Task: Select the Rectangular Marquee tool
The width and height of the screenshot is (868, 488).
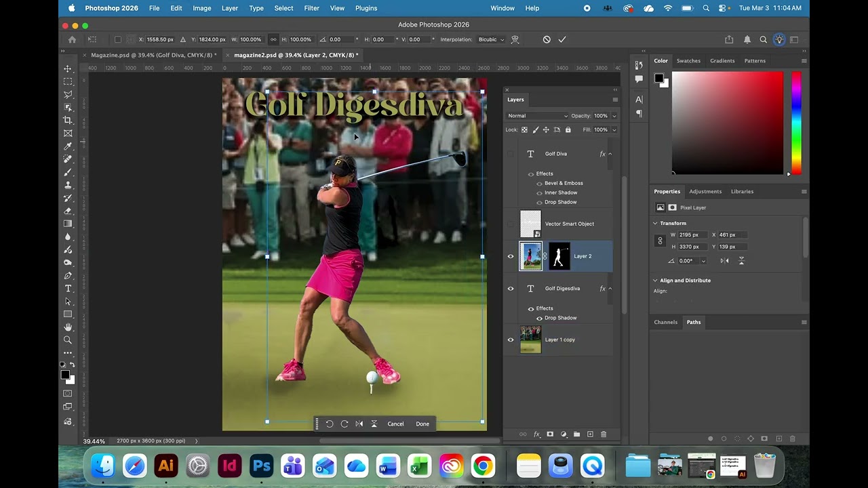Action: pyautogui.click(x=68, y=81)
